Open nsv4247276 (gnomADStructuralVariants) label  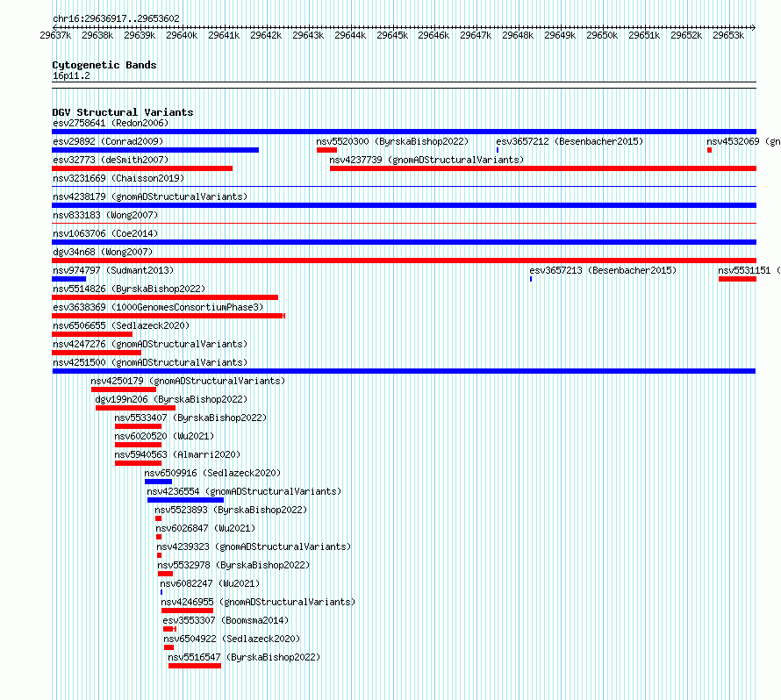[150, 344]
